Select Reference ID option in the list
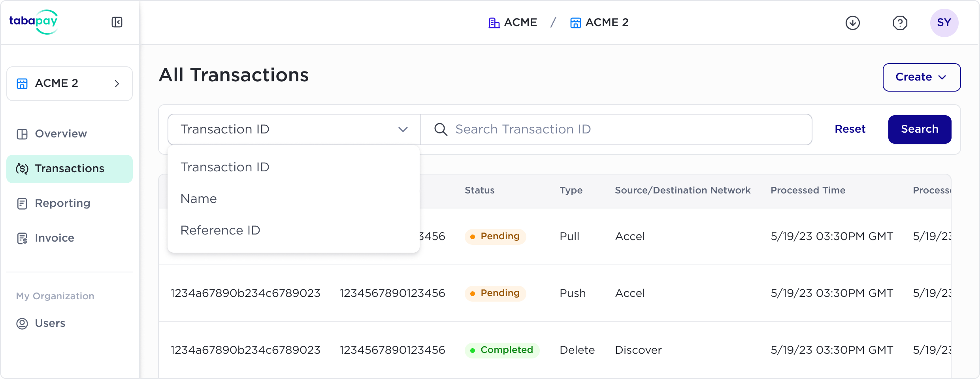The width and height of the screenshot is (980, 379). 293,230
